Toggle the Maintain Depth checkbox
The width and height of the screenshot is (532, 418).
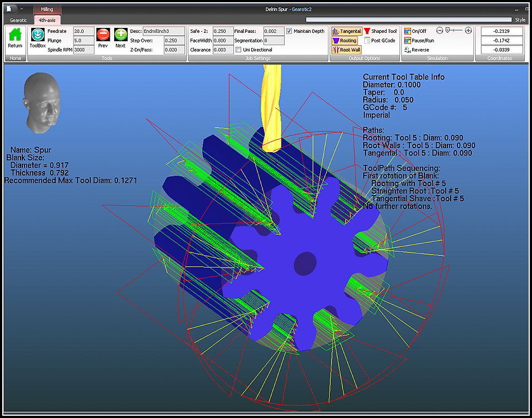pyautogui.click(x=289, y=31)
